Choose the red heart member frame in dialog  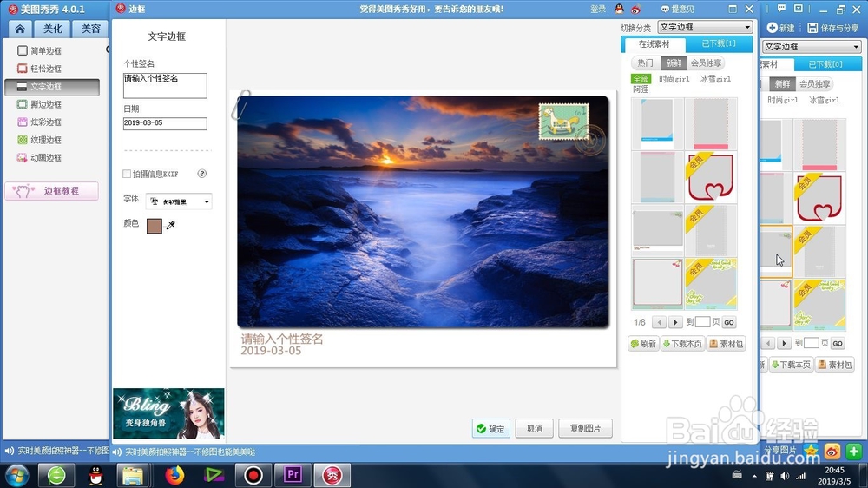point(711,177)
